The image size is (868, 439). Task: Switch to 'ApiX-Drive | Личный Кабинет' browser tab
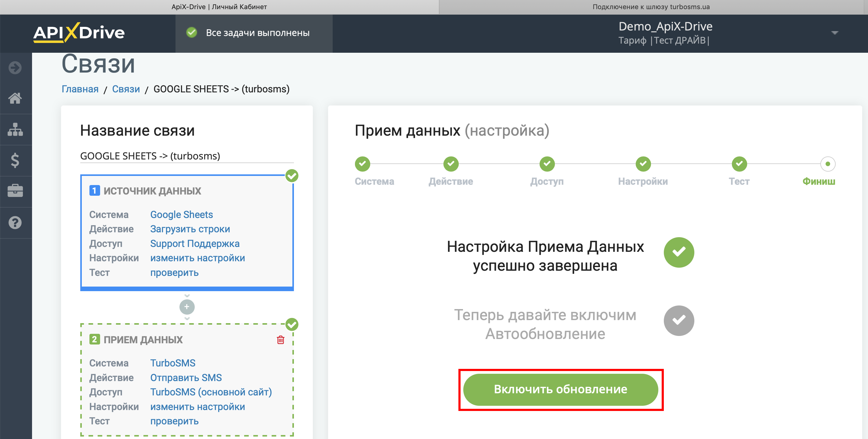219,7
